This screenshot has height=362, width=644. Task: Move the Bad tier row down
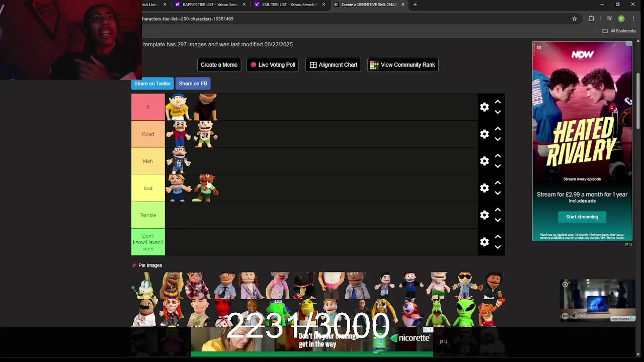click(498, 193)
